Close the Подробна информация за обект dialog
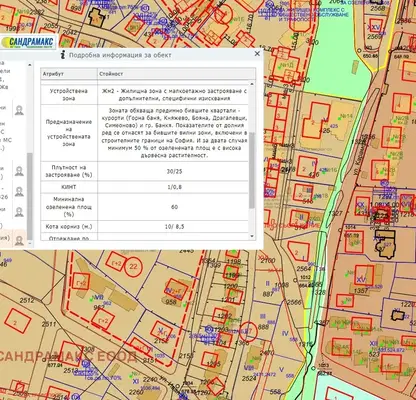This screenshot has width=416, height=400. (x=257, y=53)
